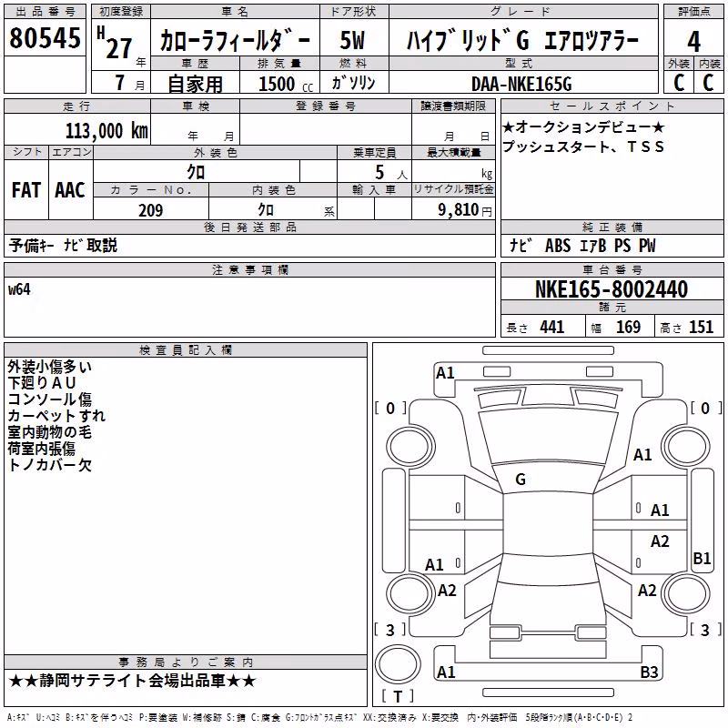The height and width of the screenshot is (728, 728).
Task: Select the 静岡サテライト会場出品車 notice
Action: [132, 681]
